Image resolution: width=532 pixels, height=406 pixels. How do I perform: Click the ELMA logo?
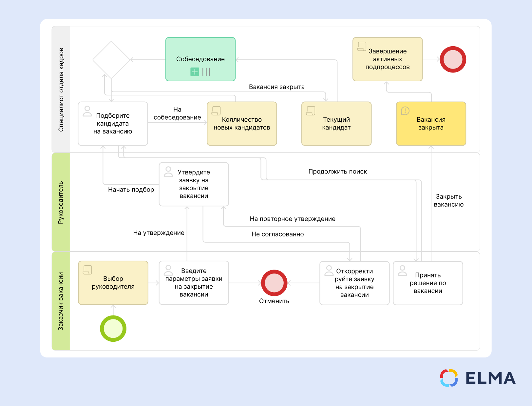tap(478, 378)
